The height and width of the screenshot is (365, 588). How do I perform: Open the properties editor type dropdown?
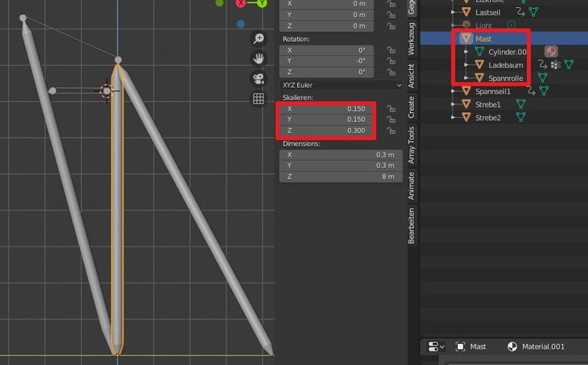[436, 347]
